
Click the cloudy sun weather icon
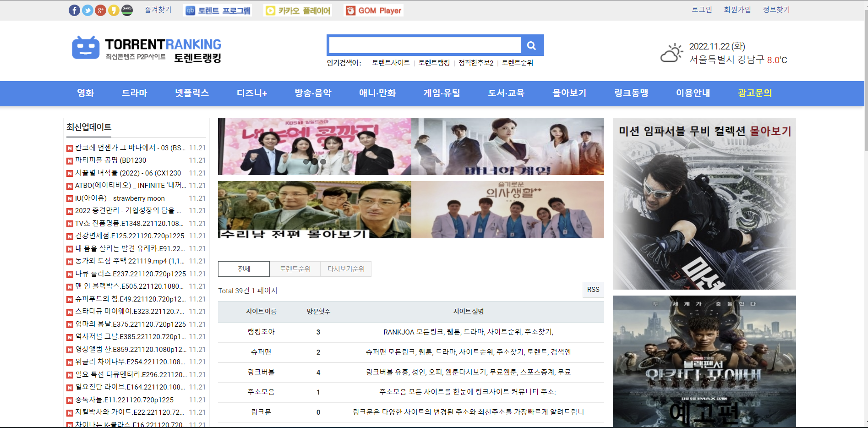[671, 53]
